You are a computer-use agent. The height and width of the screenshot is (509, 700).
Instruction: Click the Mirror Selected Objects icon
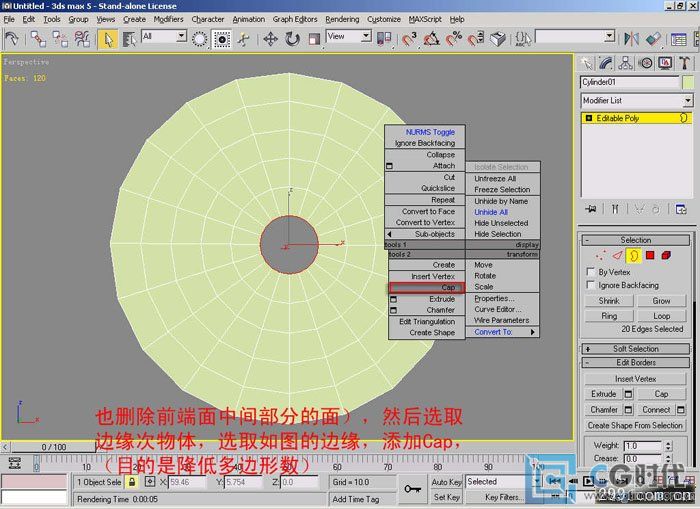[x=631, y=39]
